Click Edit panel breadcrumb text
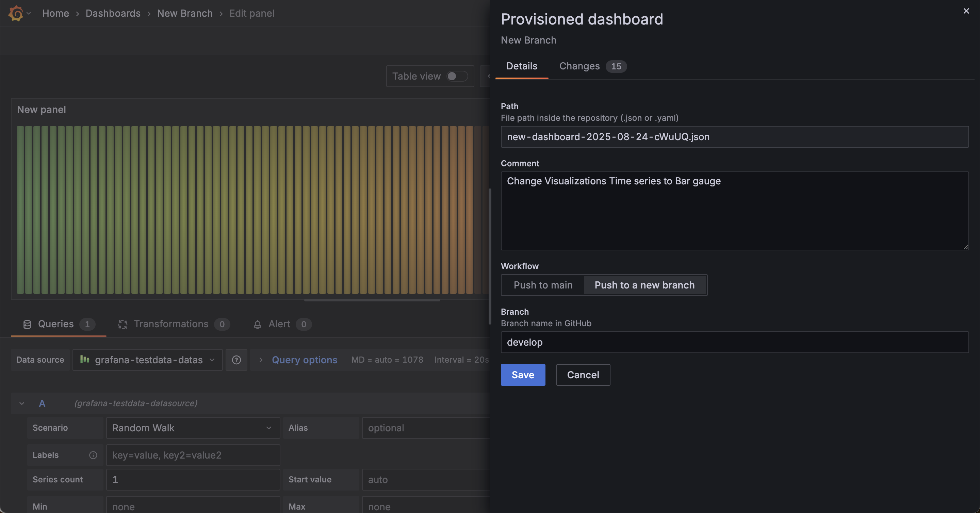Image resolution: width=980 pixels, height=513 pixels. (251, 13)
